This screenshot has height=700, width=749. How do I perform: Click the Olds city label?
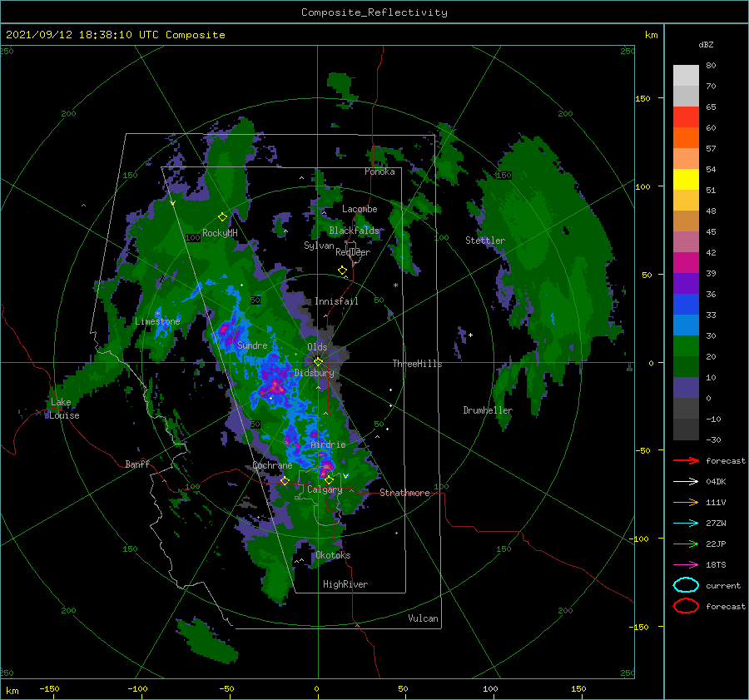coord(317,347)
